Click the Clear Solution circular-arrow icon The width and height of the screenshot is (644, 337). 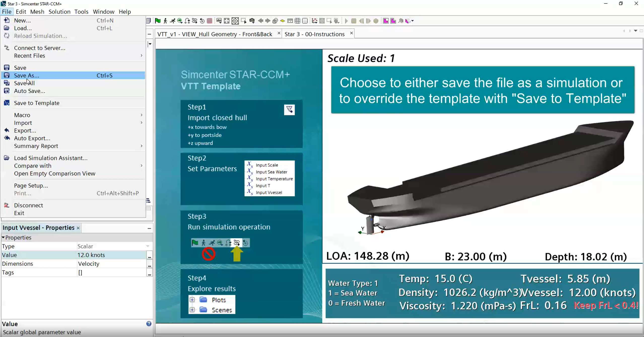pos(202,21)
